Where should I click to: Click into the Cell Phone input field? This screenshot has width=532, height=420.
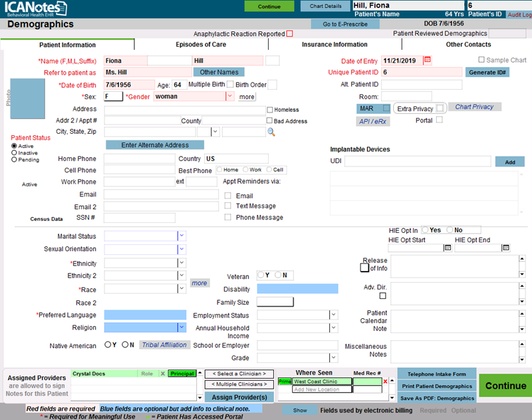point(139,170)
